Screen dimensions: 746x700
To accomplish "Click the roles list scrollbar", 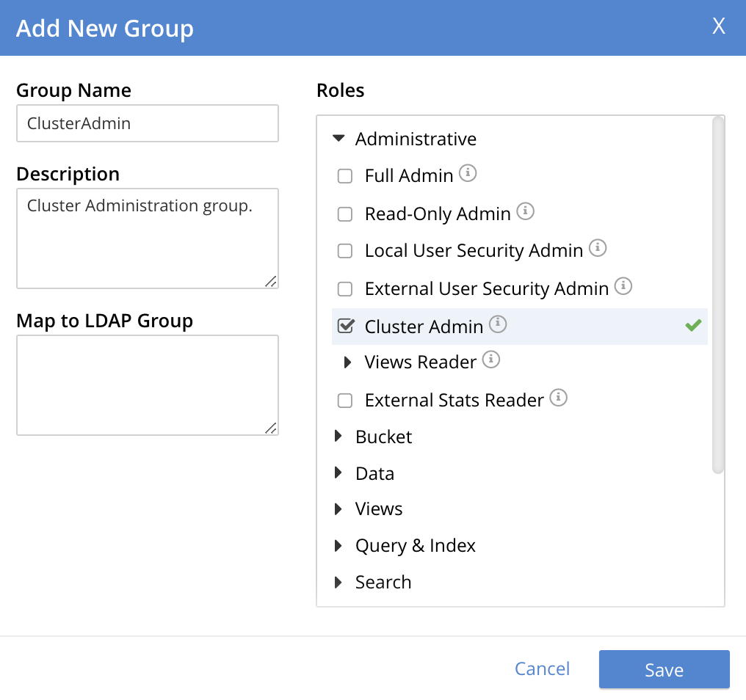I will [x=718, y=294].
